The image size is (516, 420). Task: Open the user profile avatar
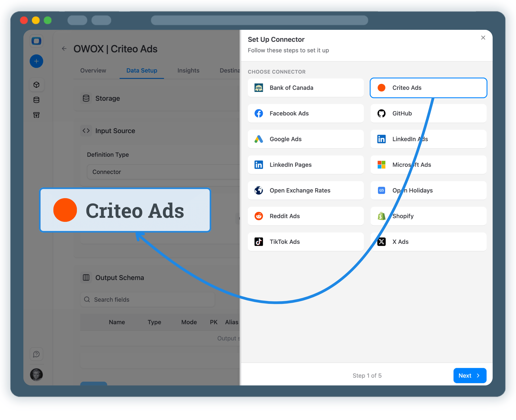click(x=36, y=375)
